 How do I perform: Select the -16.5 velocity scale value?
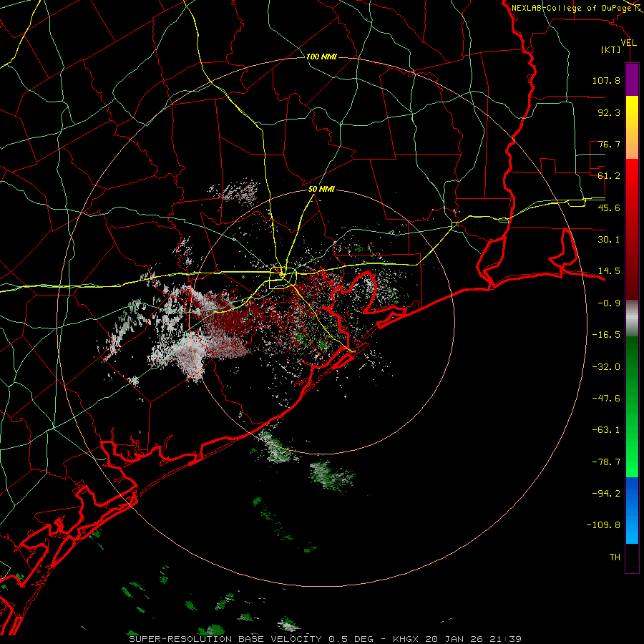[x=606, y=335]
